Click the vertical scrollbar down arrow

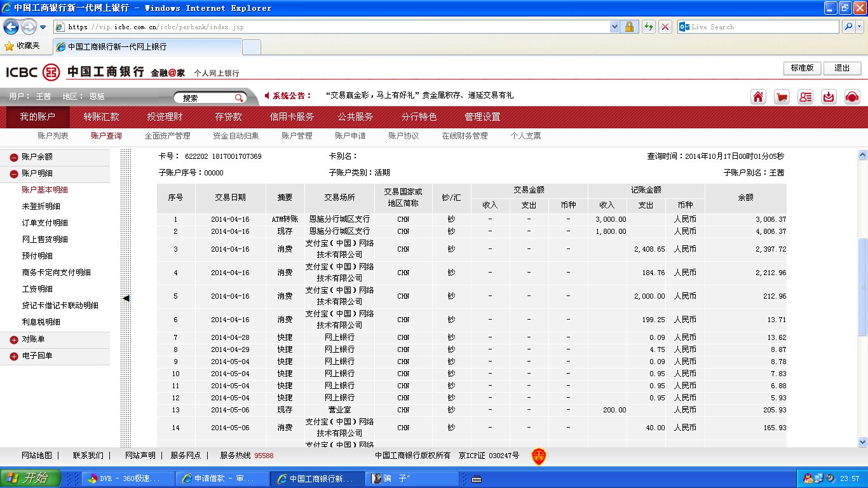(x=862, y=442)
